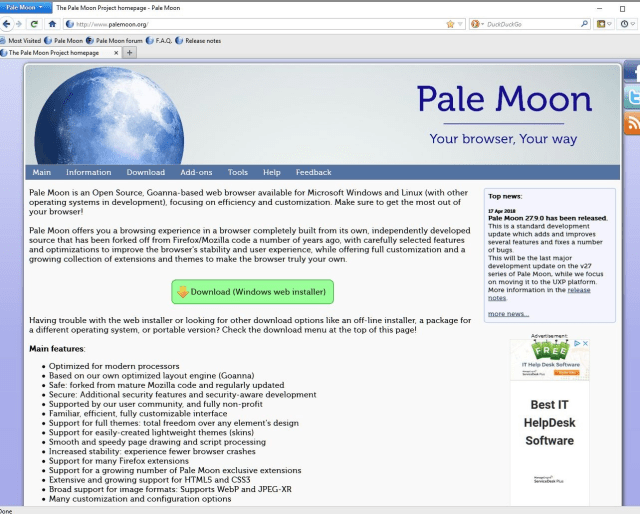Open the Main menu on the site
Image resolution: width=640 pixels, height=514 pixels.
click(42, 172)
